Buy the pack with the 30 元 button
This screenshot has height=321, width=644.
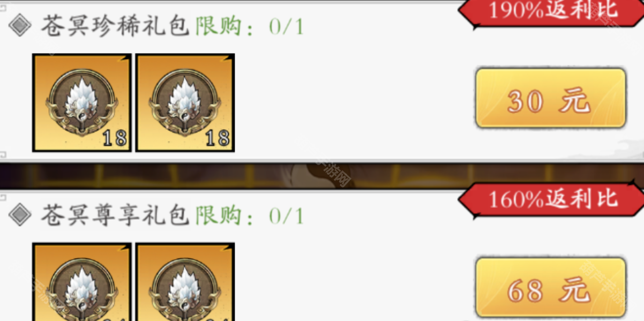(551, 98)
